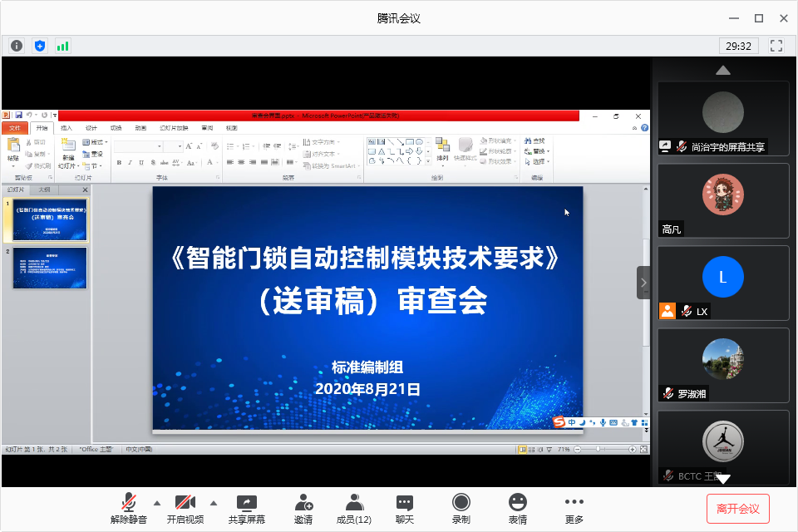
Task: Collapse the participant video sidebar
Action: tap(643, 283)
